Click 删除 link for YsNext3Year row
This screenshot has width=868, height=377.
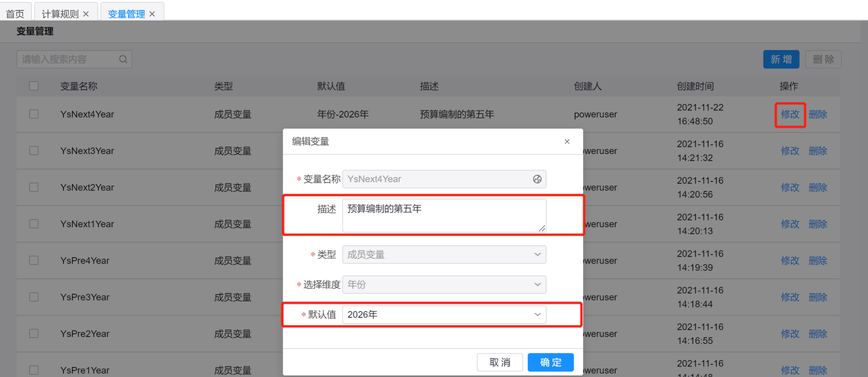pyautogui.click(x=817, y=151)
